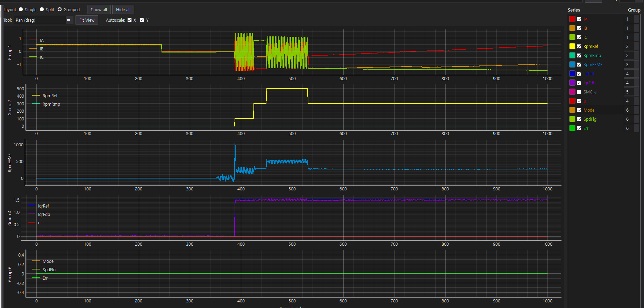
Task: Click the Group number field for IC
Action: 631,37
